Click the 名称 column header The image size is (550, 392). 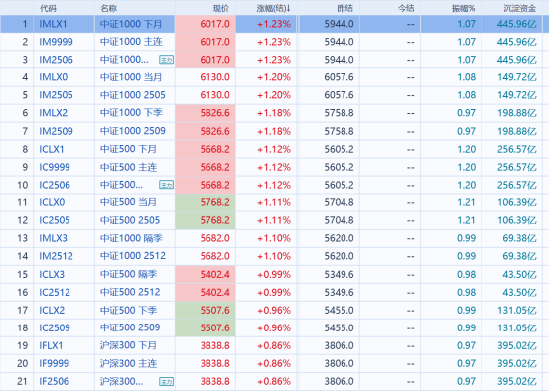[108, 8]
